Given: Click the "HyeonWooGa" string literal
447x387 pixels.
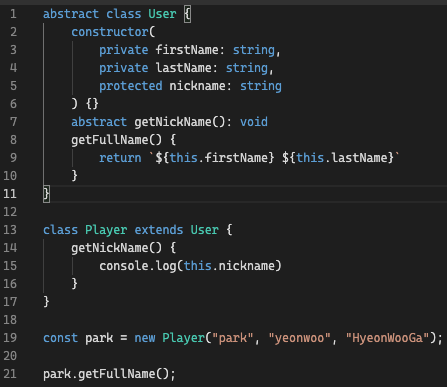Looking at the screenshot, I should point(388,338).
